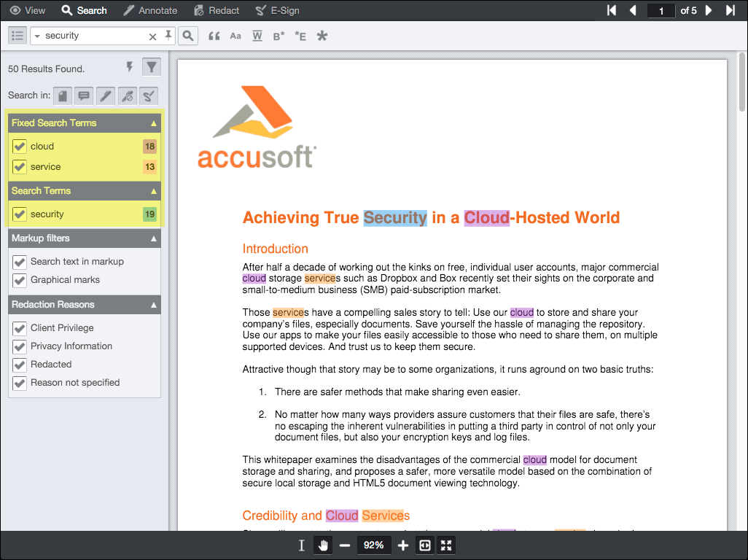Screen dimensions: 748x560
Task: Click highlighted Cloud in document title
Action: click(486, 217)
